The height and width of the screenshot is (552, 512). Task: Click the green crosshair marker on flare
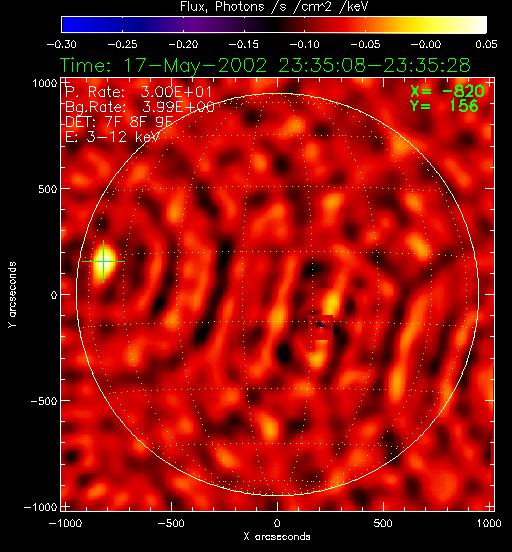pos(103,261)
